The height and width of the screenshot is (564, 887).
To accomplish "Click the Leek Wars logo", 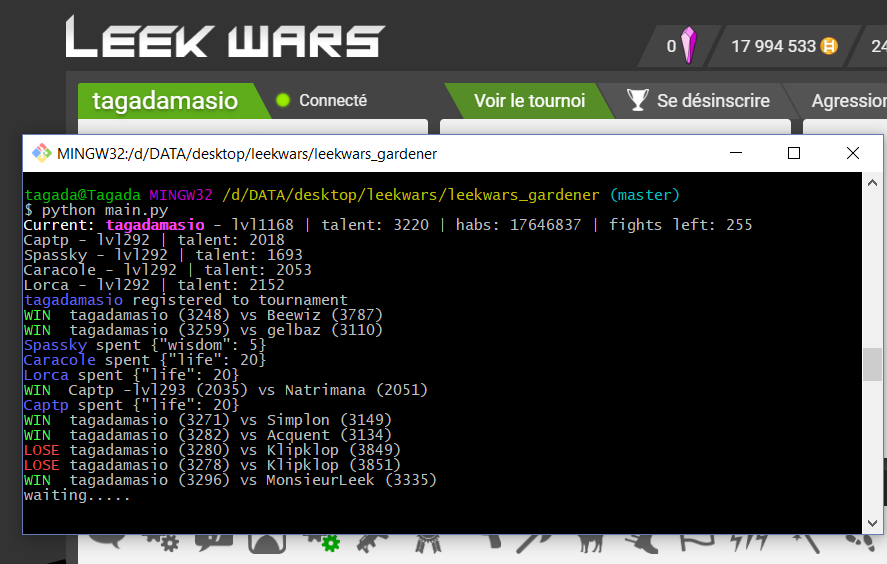I will pyautogui.click(x=225, y=37).
